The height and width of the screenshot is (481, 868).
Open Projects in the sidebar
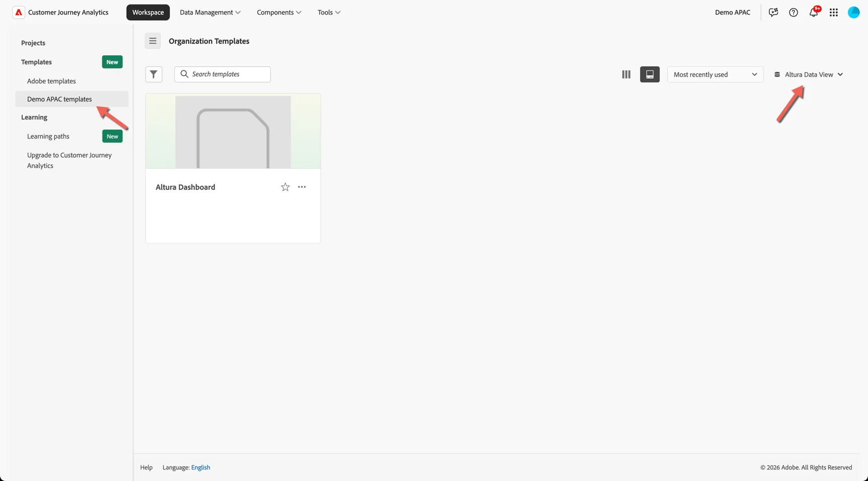click(x=33, y=43)
